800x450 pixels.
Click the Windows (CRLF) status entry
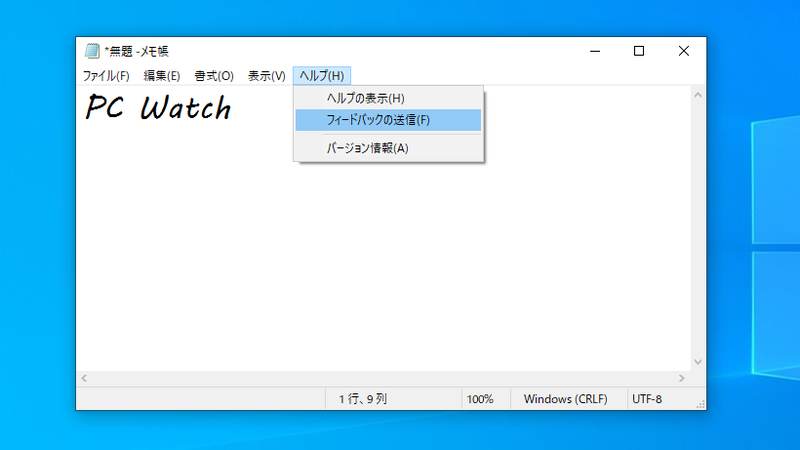(565, 399)
